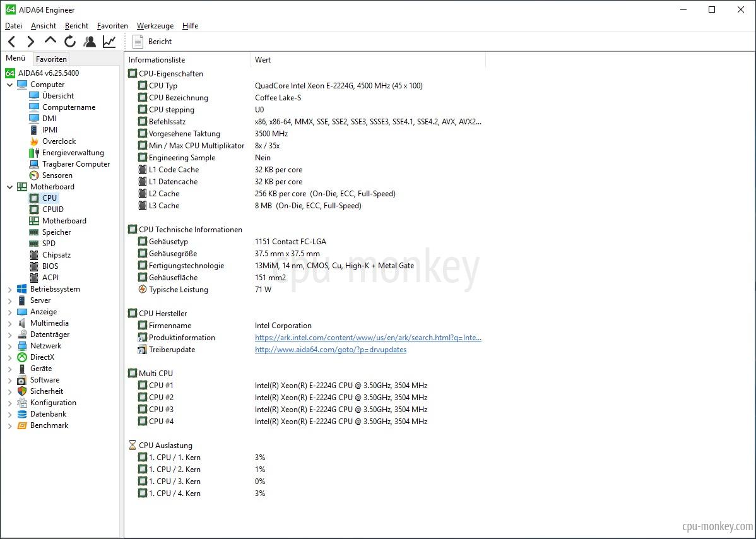Click the CPUID chip icon
The width and height of the screenshot is (756, 539).
(33, 210)
